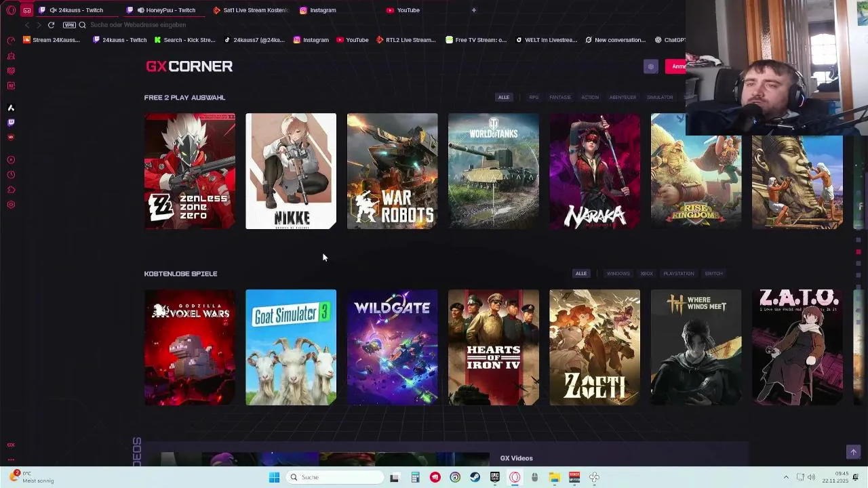Select SIMULATOR genre filter
The image size is (868, 488).
click(660, 98)
